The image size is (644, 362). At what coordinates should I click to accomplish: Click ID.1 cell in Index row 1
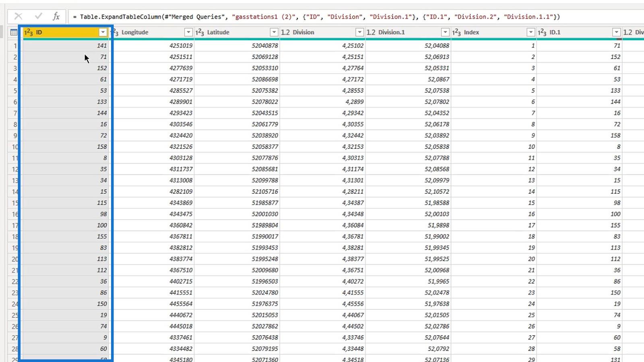[x=579, y=45]
